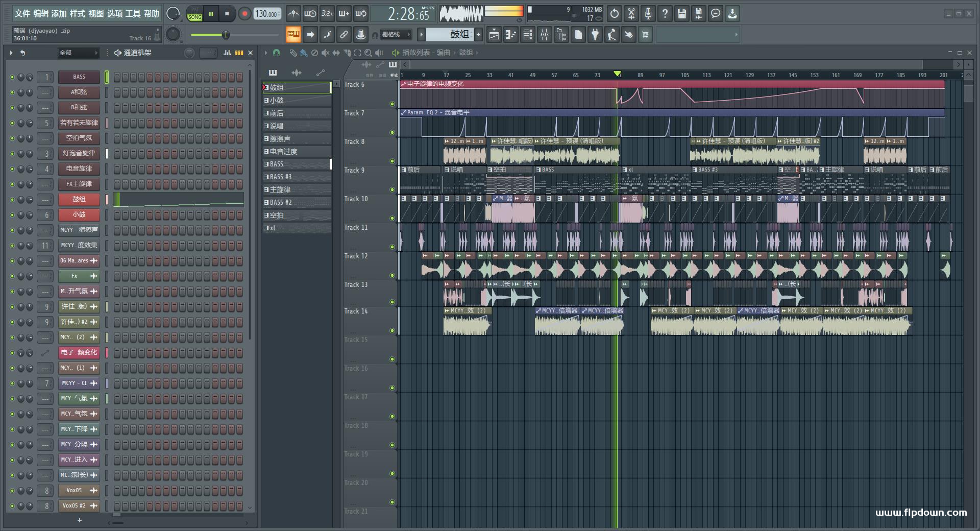The width and height of the screenshot is (980, 531).
Task: Open the mixer view icon
Action: 545,35
